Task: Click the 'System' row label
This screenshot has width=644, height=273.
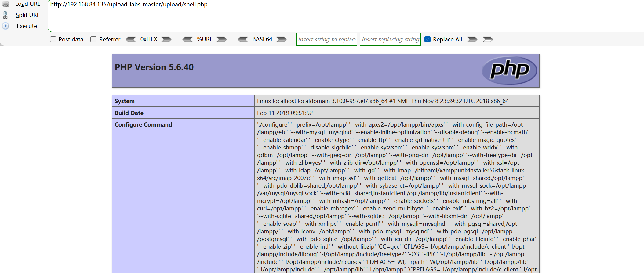Action: tap(125, 101)
